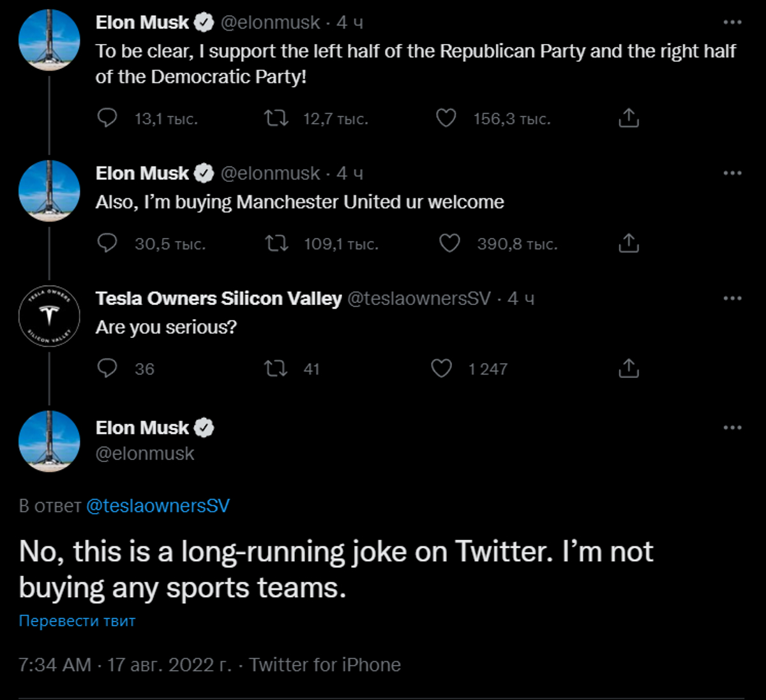766x700 pixels.
Task: Reply to the Manchester United tweet
Action: coord(107,243)
